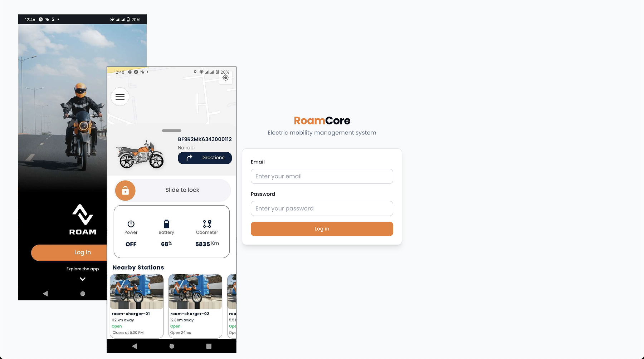Click the Directions button
This screenshot has height=359, width=644.
[205, 158]
